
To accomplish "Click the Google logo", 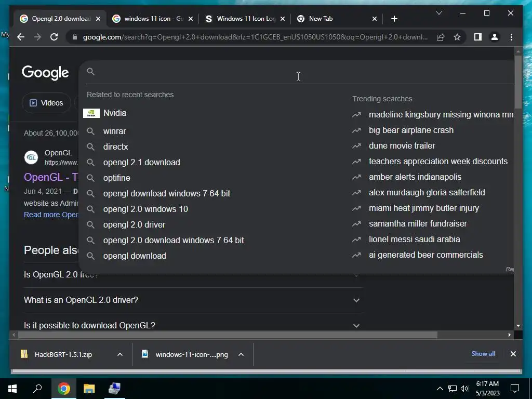I will [x=45, y=72].
